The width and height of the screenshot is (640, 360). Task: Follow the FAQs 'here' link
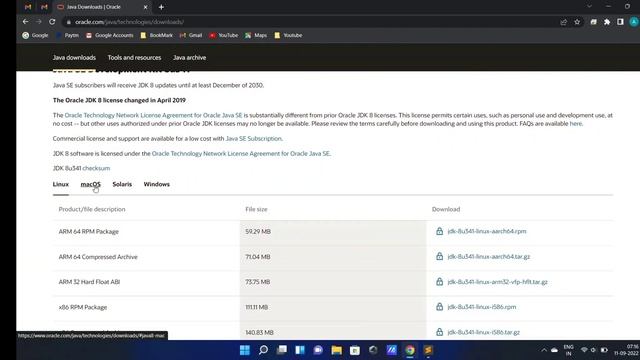pos(576,124)
